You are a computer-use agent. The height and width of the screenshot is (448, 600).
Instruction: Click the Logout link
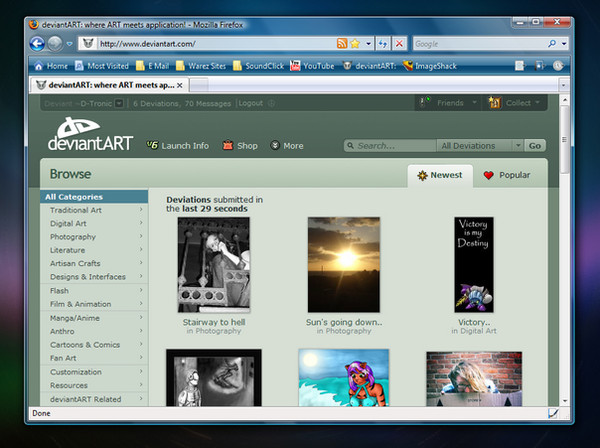(x=251, y=103)
